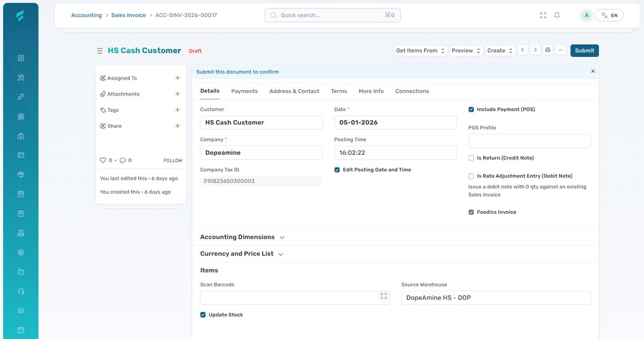Uncheck Include Payment (POS)
Screen dimensions: 644x339
click(471, 109)
